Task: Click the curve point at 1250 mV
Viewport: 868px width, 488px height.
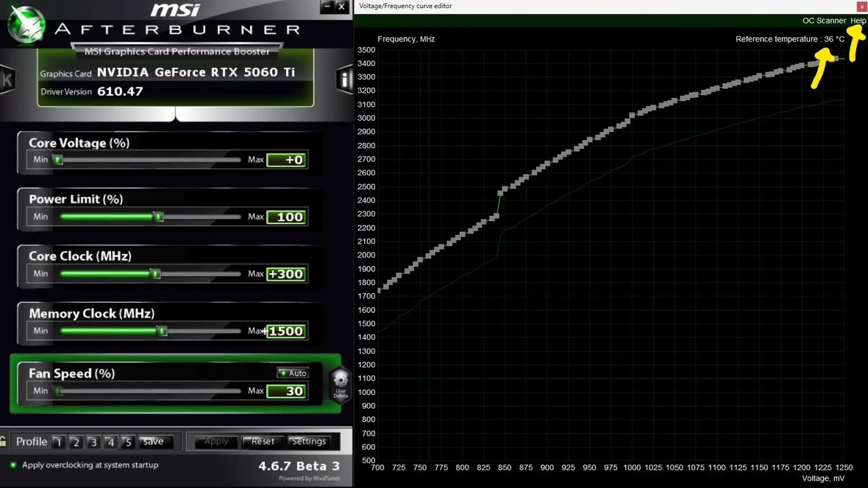Action: pyautogui.click(x=835, y=58)
